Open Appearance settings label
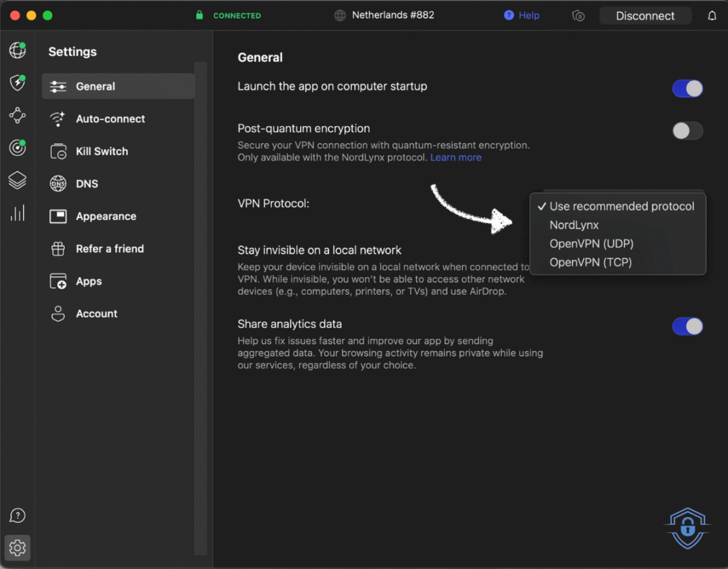Screen dimensions: 728x569 pos(106,216)
